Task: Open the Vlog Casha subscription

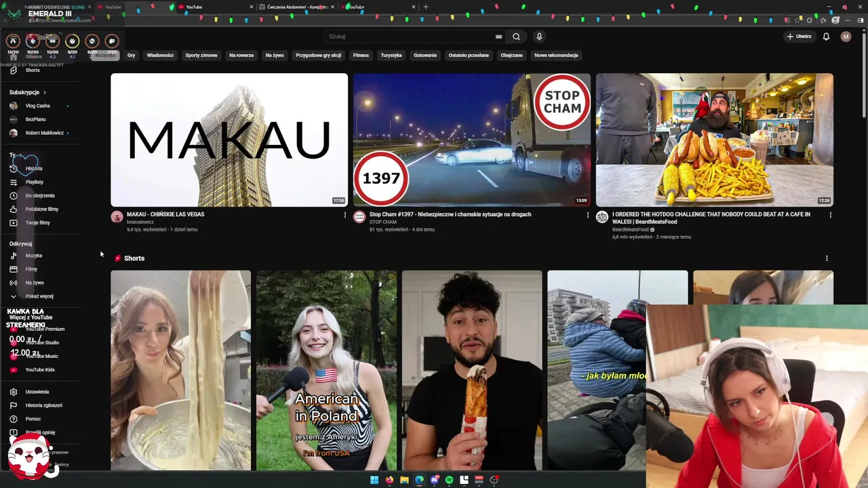Action: click(x=38, y=106)
